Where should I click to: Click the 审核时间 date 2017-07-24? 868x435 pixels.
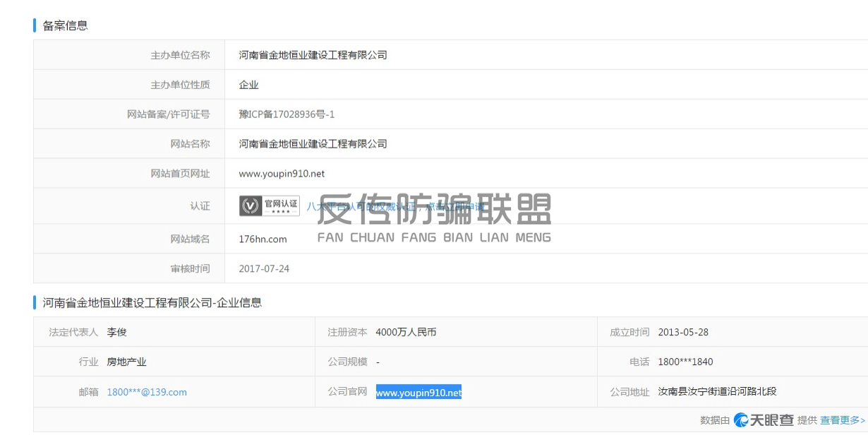pos(264,269)
